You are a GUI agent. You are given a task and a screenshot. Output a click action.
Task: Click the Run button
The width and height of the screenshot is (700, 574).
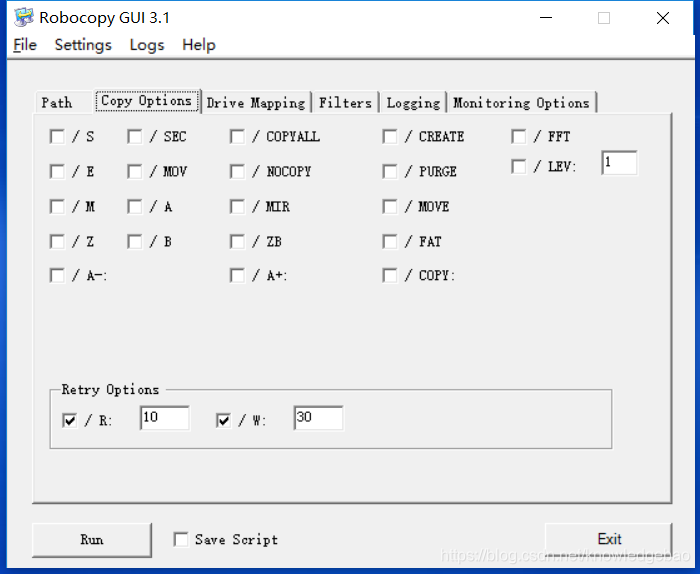(92, 540)
